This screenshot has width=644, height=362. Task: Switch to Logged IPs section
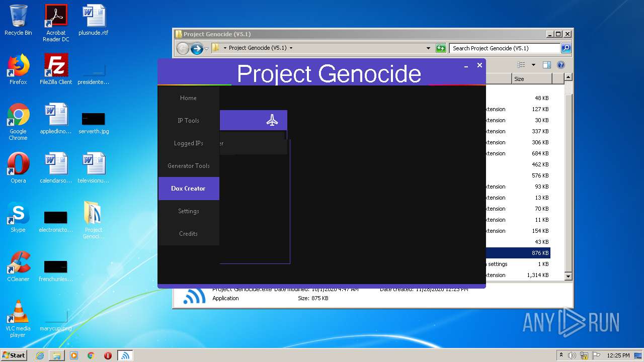pos(189,143)
